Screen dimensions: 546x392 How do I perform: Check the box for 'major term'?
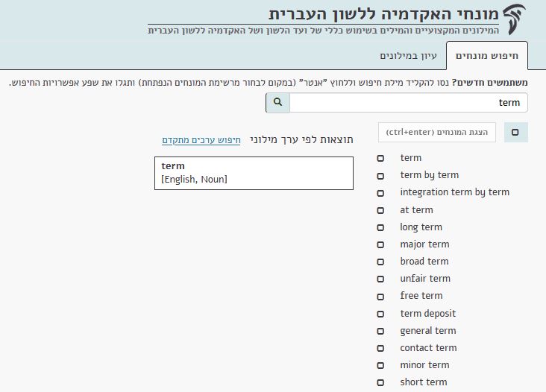(380, 245)
